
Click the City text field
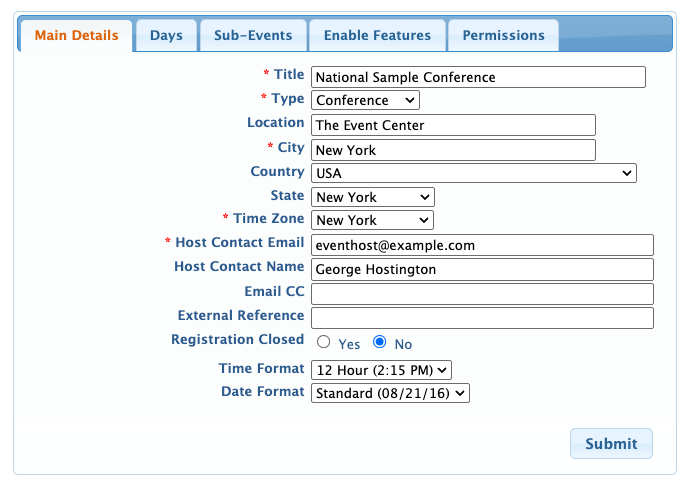pyautogui.click(x=453, y=150)
